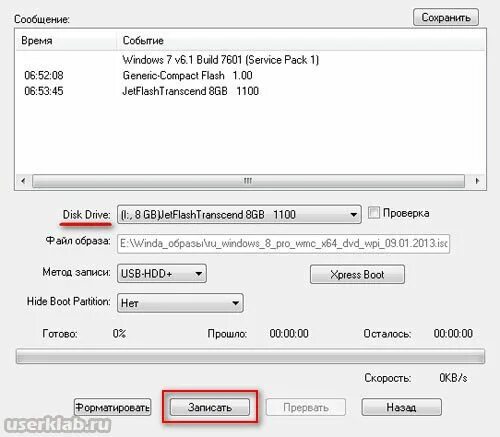
Task: Click the Записать button to write image
Action: coord(210,407)
